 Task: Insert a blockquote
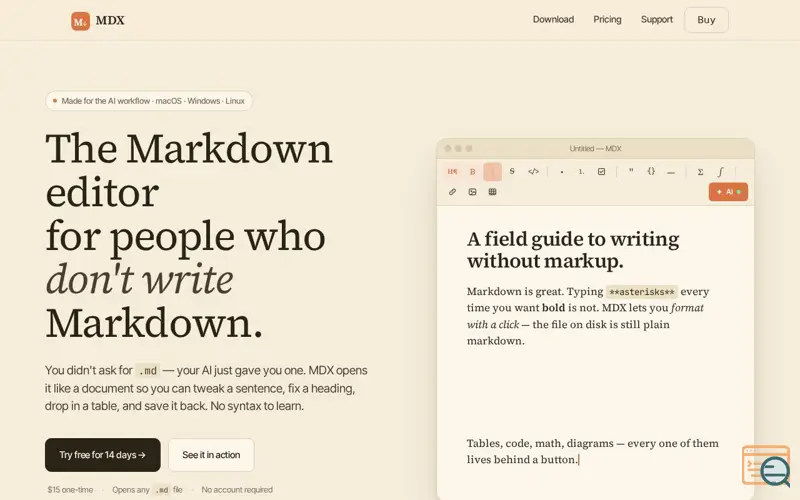631,171
